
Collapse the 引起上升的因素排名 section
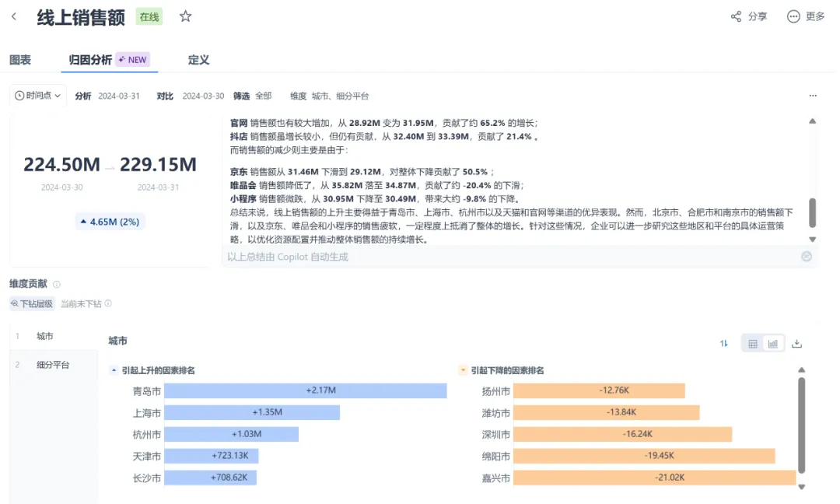tap(114, 370)
